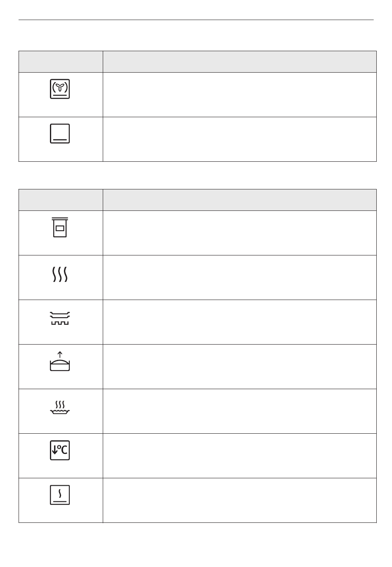Select the bottom heat square icon
392x567 pixels.
60,134
